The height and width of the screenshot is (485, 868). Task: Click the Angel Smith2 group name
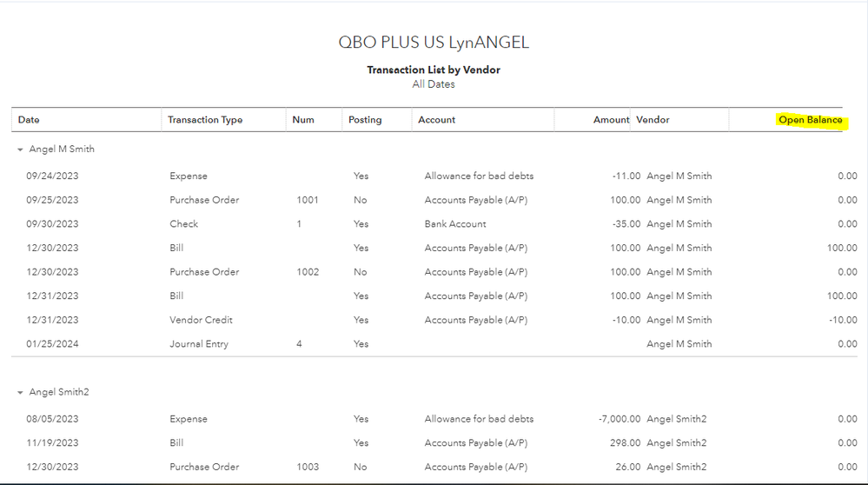point(59,392)
